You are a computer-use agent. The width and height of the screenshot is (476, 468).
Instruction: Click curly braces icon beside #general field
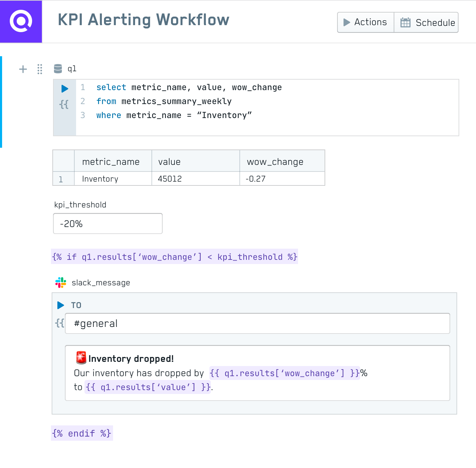pyautogui.click(x=60, y=323)
